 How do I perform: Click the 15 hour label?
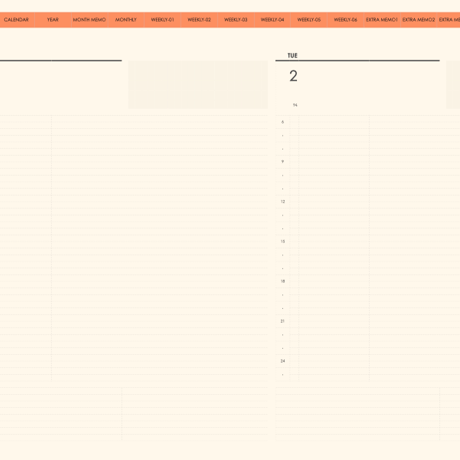283,241
